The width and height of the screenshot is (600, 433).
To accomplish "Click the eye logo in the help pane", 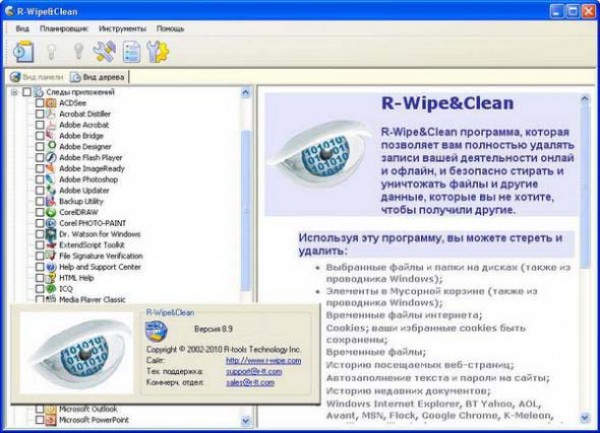I will [x=320, y=155].
